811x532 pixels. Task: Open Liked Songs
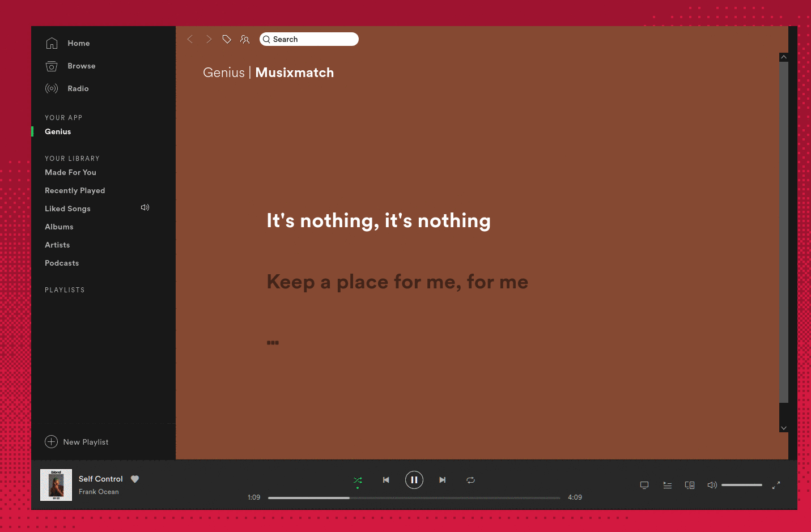tap(67, 208)
